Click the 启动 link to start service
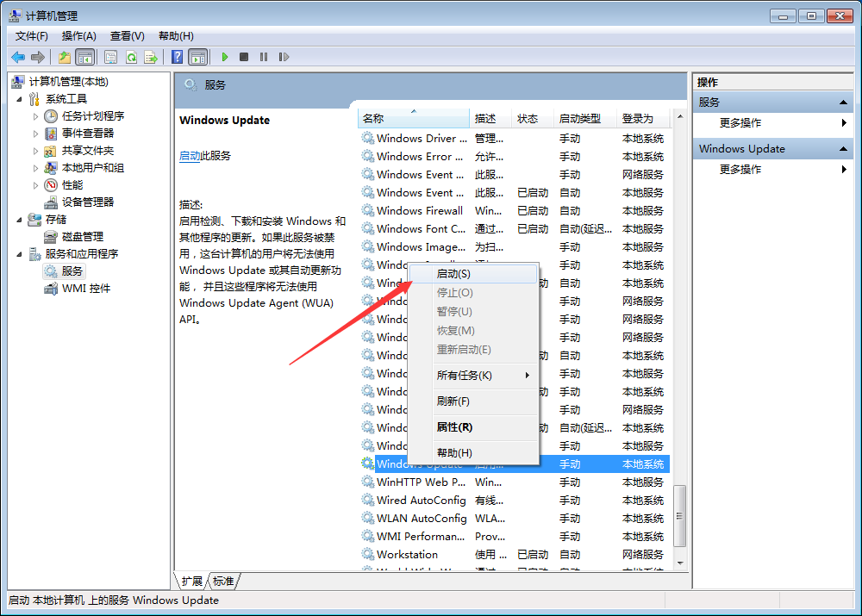 [190, 156]
